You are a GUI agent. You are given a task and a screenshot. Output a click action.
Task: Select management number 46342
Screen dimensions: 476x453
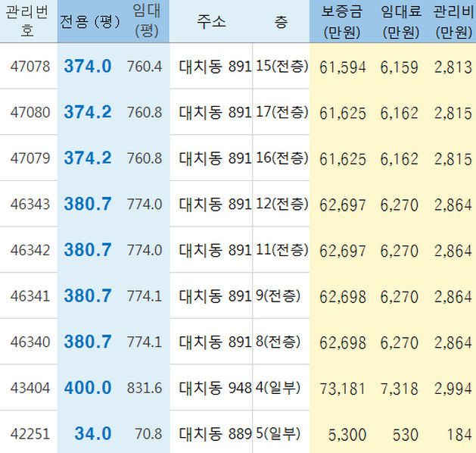(30, 250)
